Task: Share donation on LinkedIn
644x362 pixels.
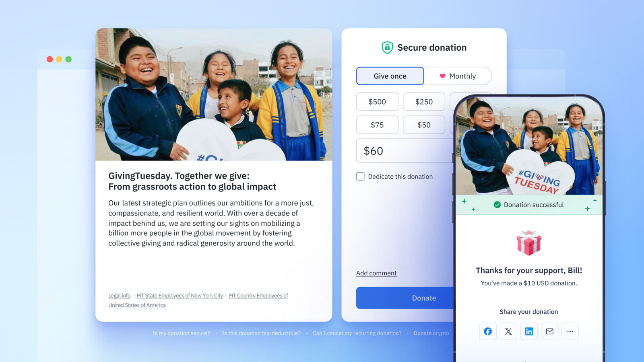Action: click(529, 331)
